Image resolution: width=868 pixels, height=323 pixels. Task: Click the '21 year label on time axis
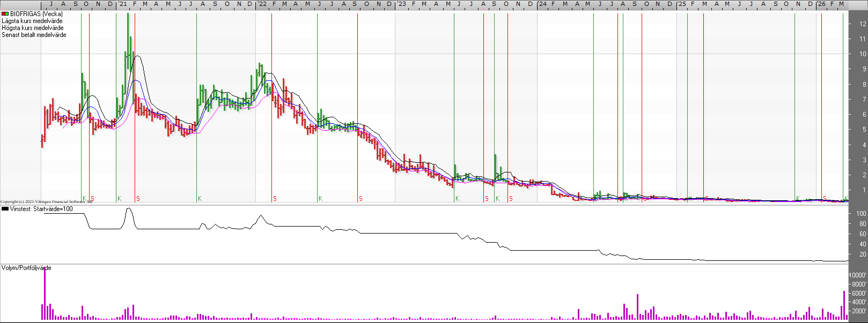coord(123,4)
